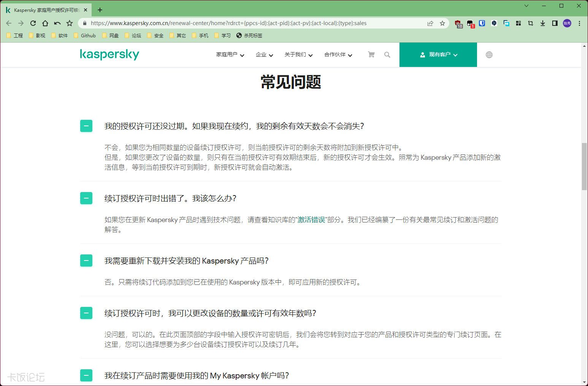Go forward with the forward arrow
This screenshot has height=386, width=588.
[21, 23]
